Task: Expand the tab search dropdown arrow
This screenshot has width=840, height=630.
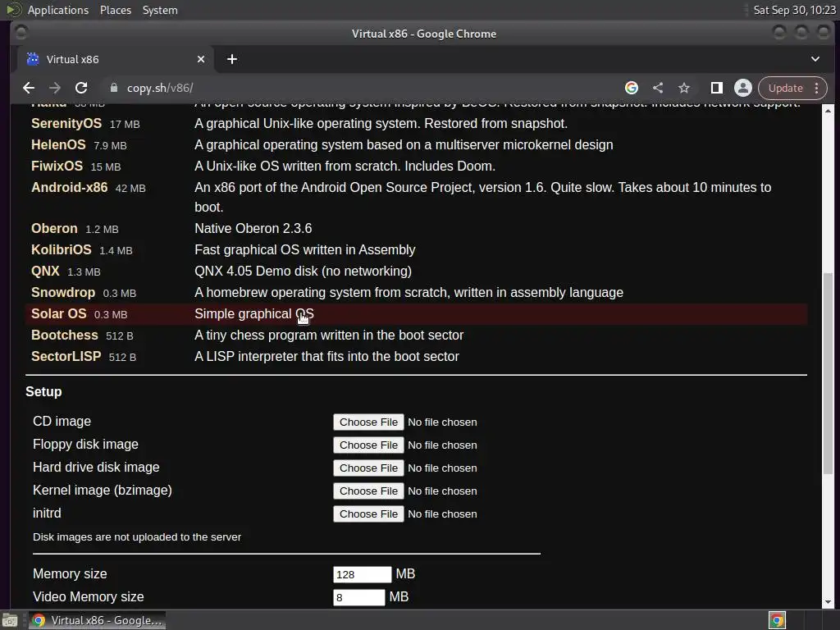Action: pos(815,59)
